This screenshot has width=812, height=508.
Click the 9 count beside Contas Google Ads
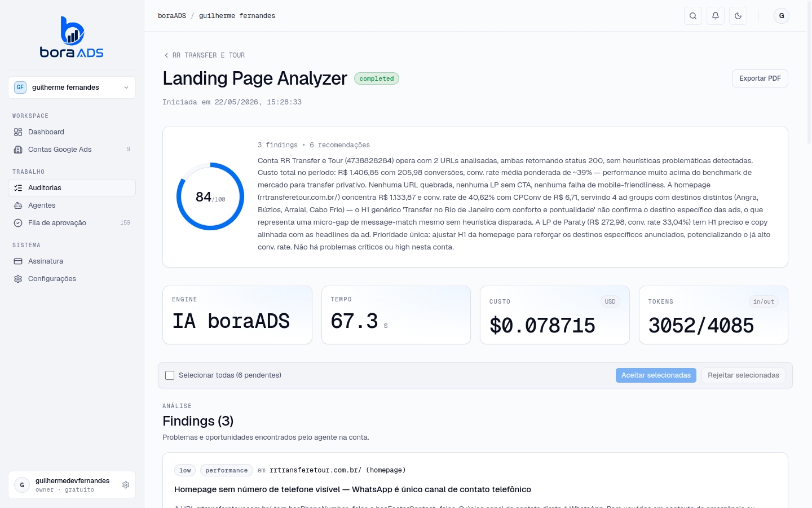point(129,150)
